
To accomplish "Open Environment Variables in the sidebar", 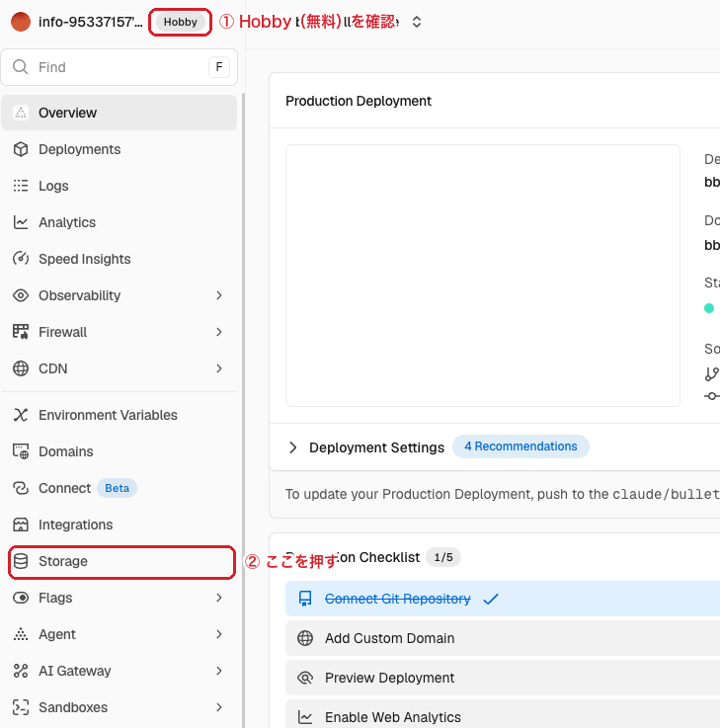I will point(119,415).
